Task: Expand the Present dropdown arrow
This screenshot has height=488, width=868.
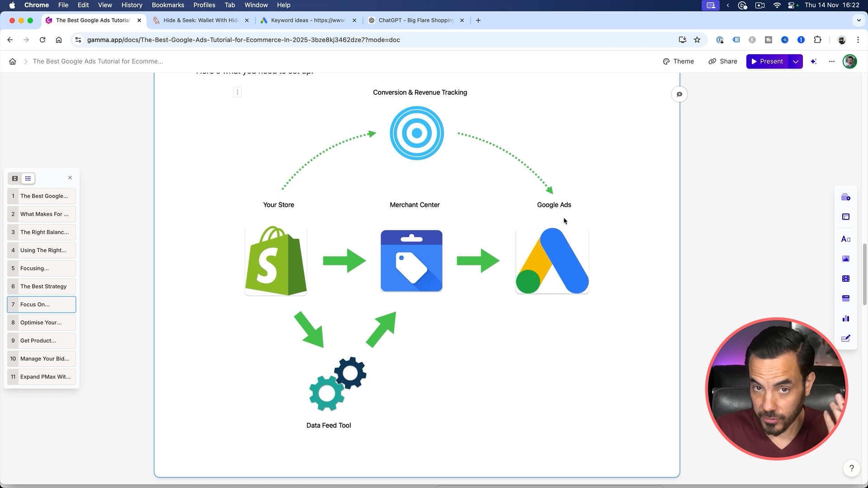Action: (796, 61)
